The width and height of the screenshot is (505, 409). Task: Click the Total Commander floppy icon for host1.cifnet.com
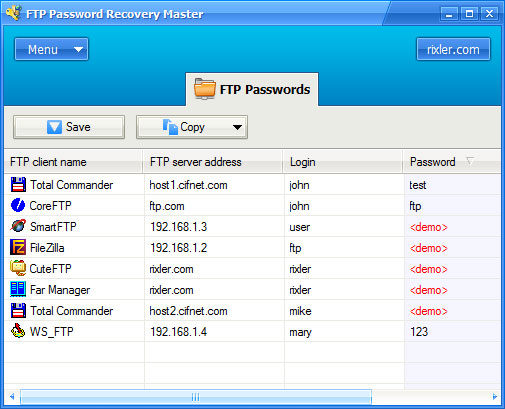click(18, 185)
